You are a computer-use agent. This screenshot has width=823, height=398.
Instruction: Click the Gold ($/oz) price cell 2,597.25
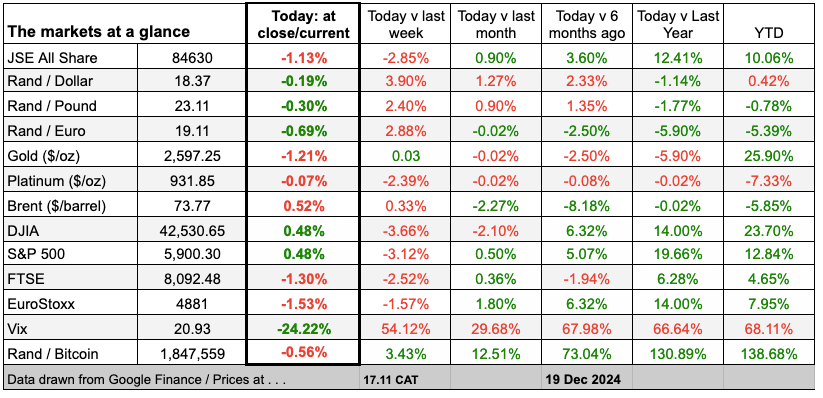192,156
